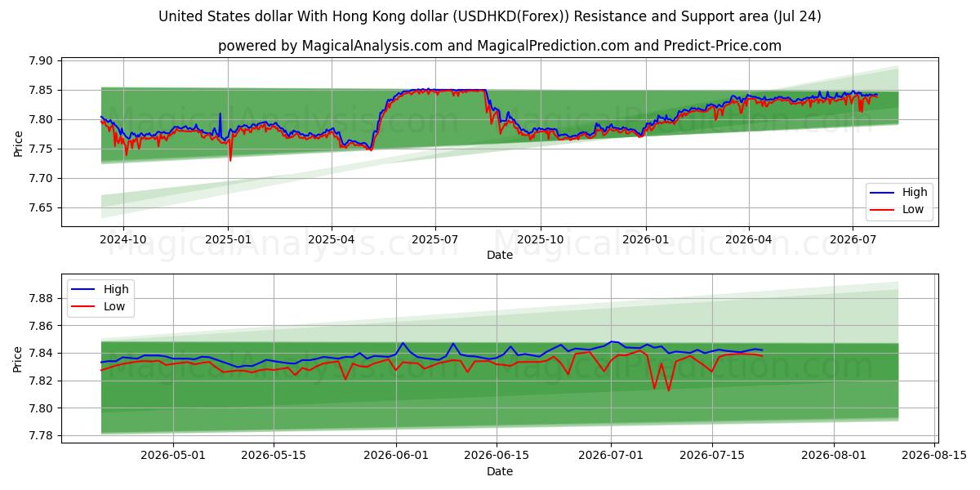Image resolution: width=980 pixels, height=490 pixels.
Task: Click the 7.90 price tick on top chart
Action: (x=41, y=60)
